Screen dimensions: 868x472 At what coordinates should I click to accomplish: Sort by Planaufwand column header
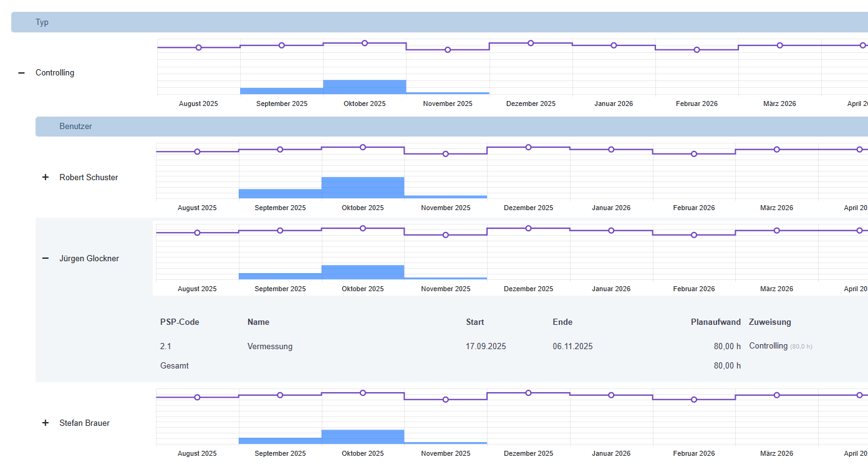click(x=716, y=322)
